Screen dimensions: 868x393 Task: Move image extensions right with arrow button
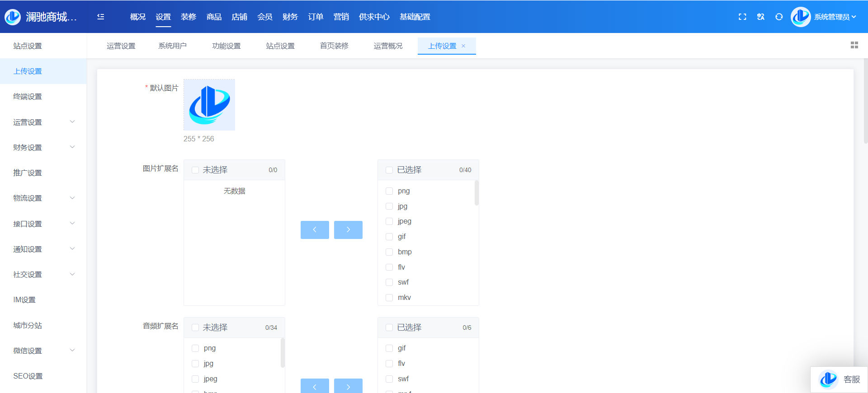pos(348,230)
